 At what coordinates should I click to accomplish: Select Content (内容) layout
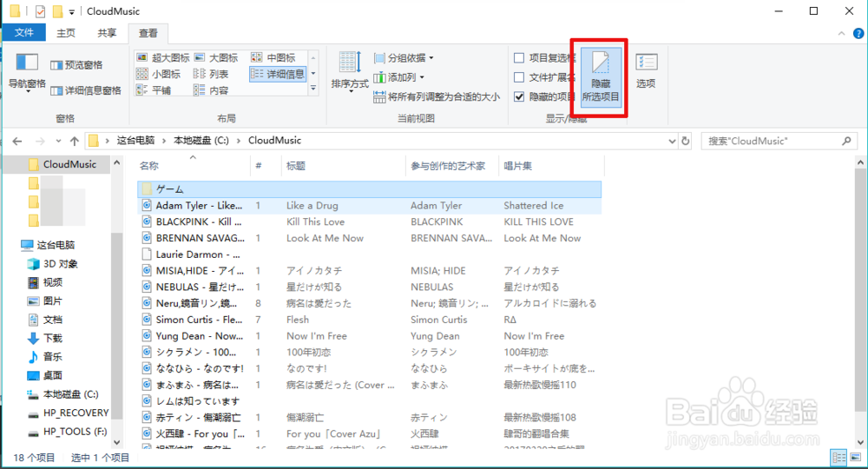coord(211,90)
